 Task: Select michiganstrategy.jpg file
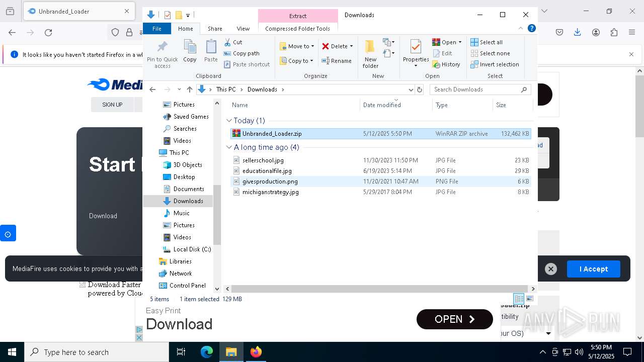point(380,192)
